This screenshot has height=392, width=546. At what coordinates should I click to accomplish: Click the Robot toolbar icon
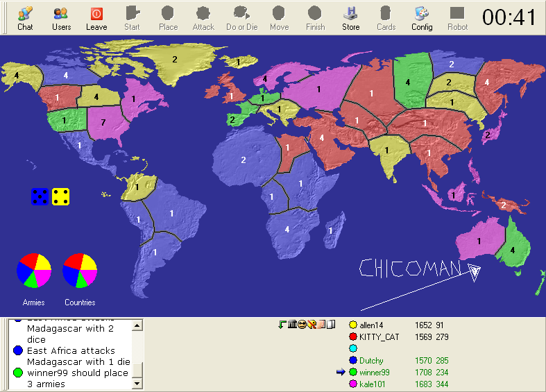tap(457, 19)
